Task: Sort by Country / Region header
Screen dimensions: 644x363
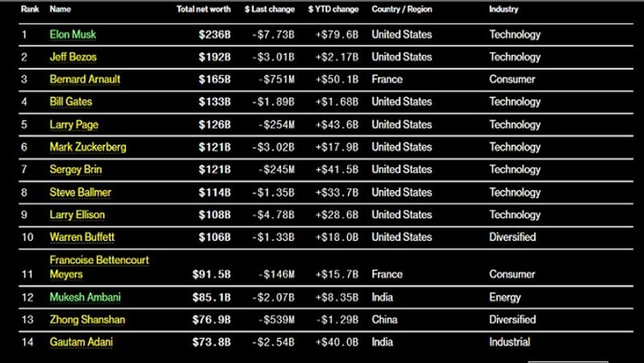Action: coord(401,9)
